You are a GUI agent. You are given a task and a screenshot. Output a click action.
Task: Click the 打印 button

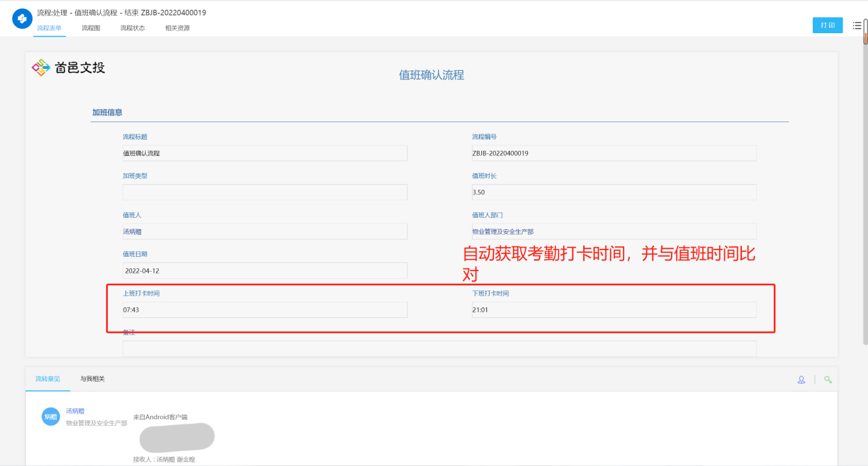pyautogui.click(x=828, y=25)
